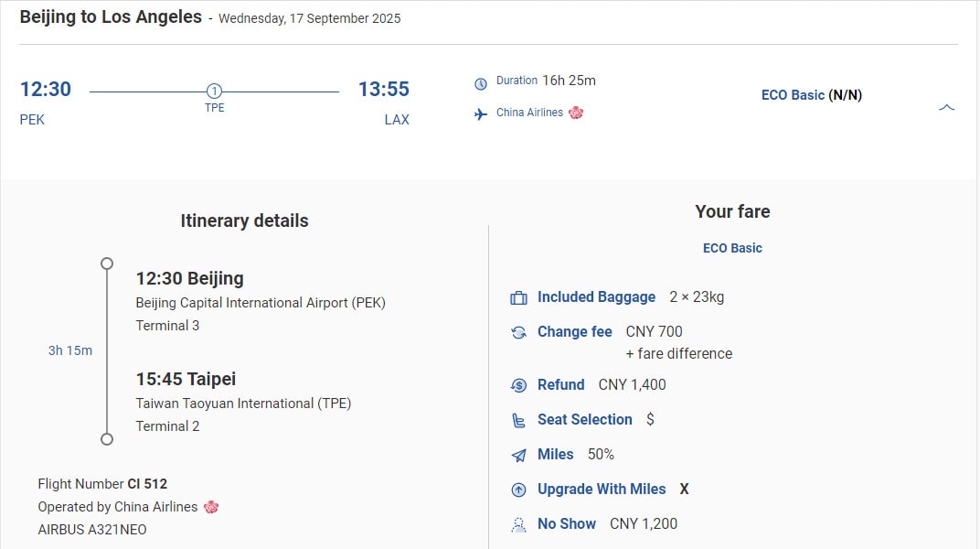Click the Change fee arrows icon
The image size is (980, 549).
coord(519,332)
